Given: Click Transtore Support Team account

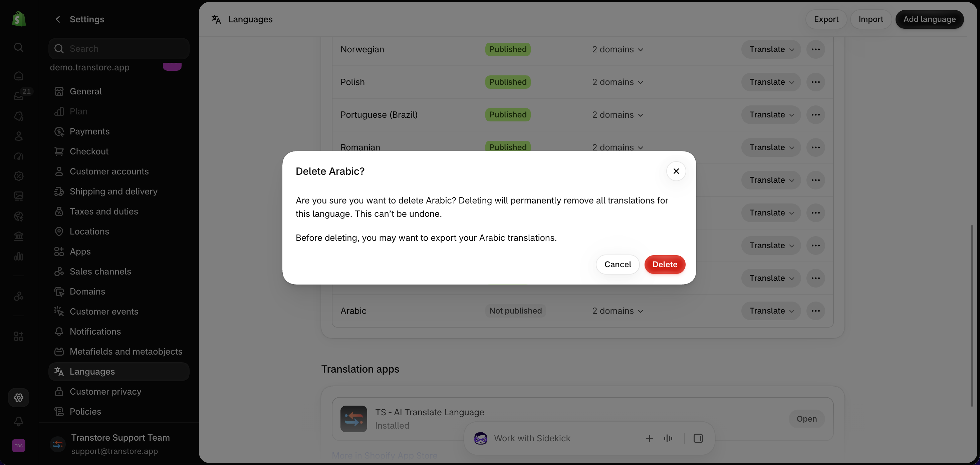Looking at the screenshot, I should pos(119,444).
